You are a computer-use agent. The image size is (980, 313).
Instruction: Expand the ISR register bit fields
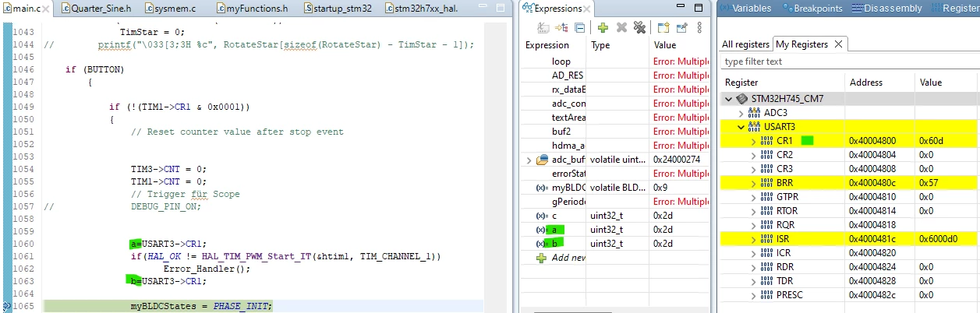pos(754,239)
